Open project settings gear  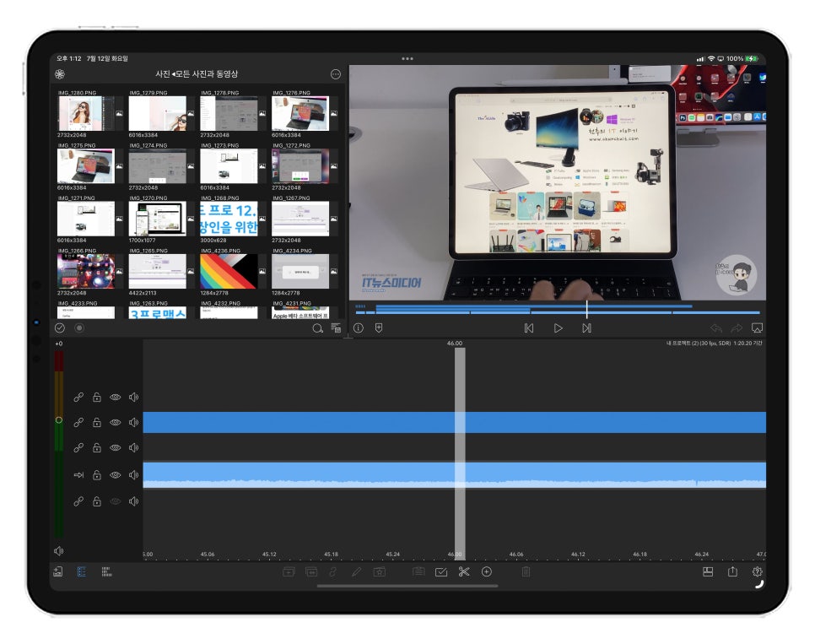tap(758, 571)
